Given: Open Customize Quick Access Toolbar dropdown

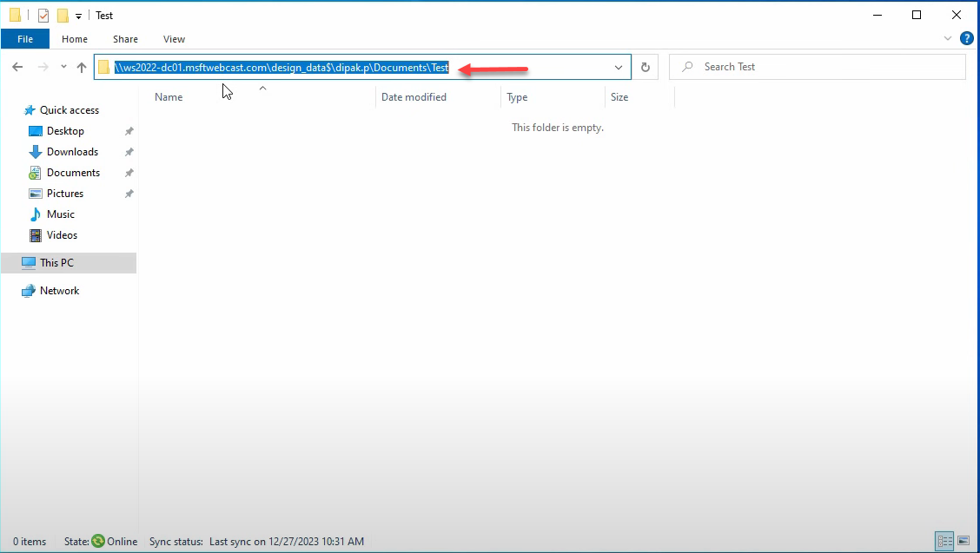Looking at the screenshot, I should click(78, 16).
